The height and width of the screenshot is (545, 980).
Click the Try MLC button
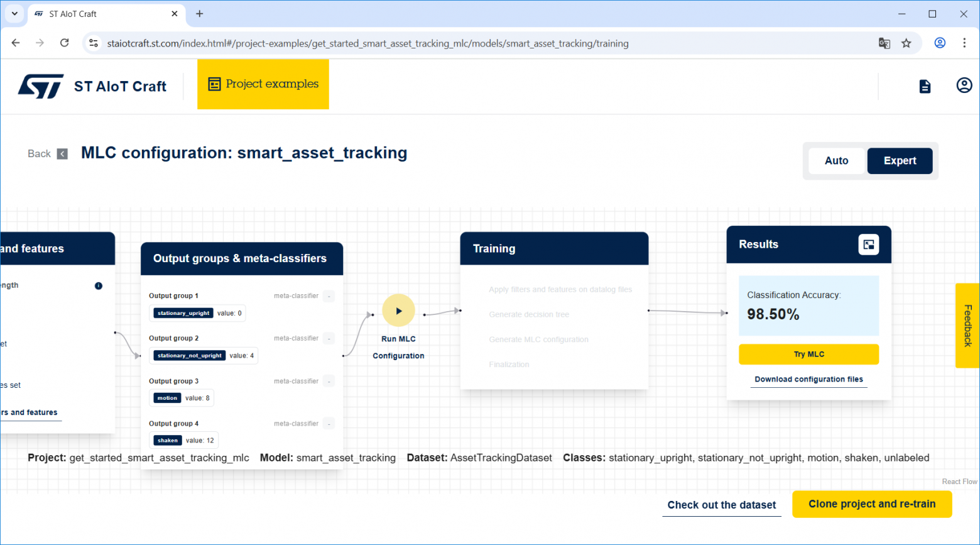(x=808, y=355)
